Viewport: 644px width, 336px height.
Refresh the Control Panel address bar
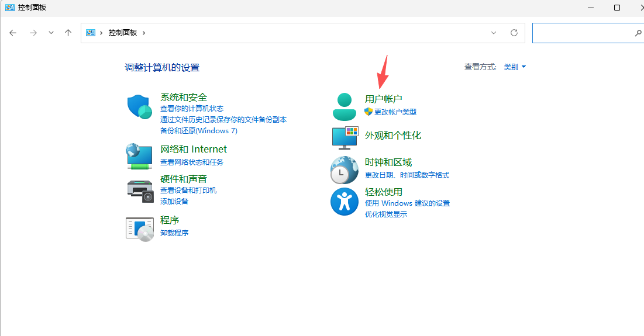[x=514, y=33]
